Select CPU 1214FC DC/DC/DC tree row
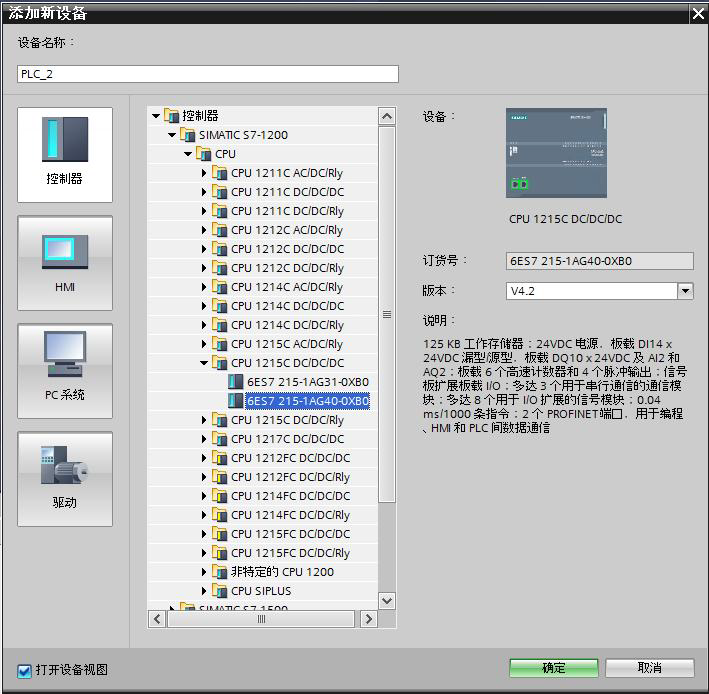 (x=290, y=496)
